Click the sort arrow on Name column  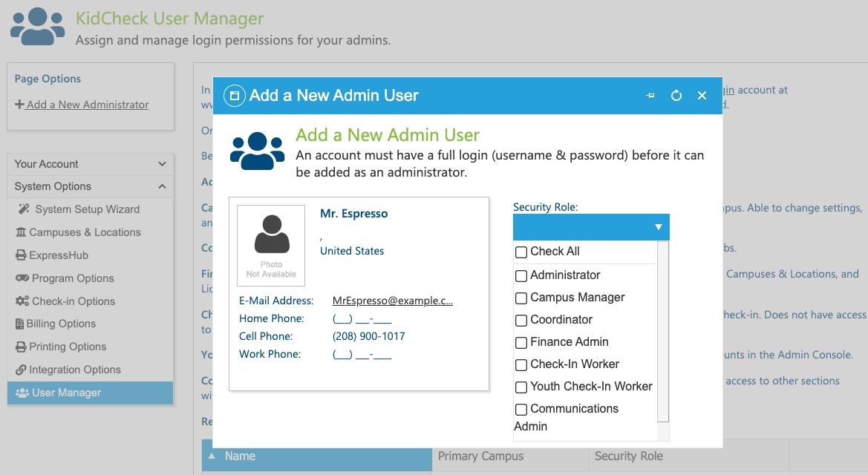click(x=212, y=456)
